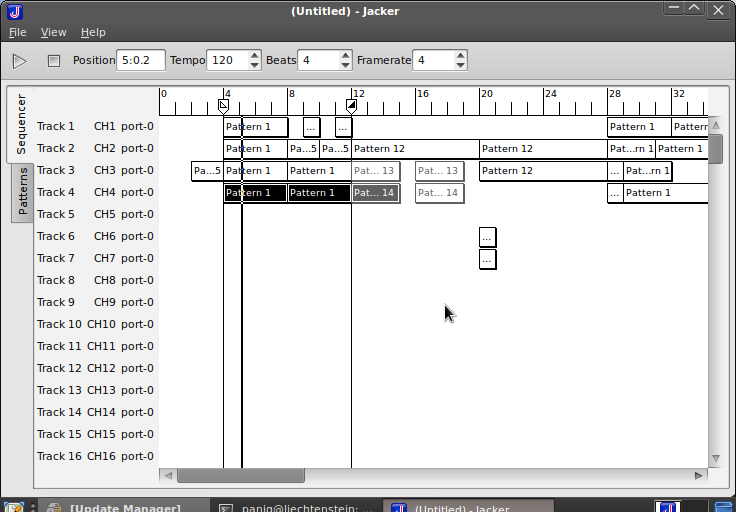Click CH10 channel label
736x512 pixels.
(x=101, y=324)
